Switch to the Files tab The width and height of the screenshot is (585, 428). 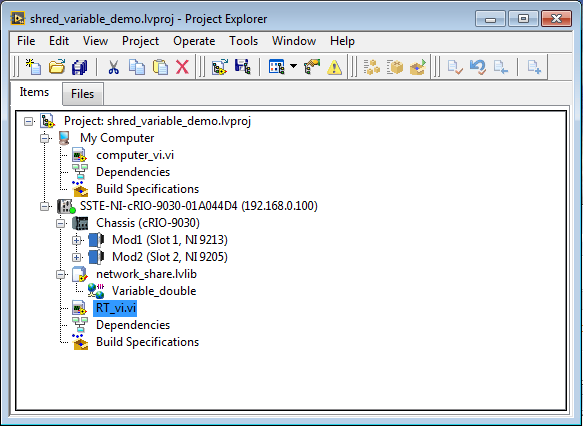pos(82,94)
